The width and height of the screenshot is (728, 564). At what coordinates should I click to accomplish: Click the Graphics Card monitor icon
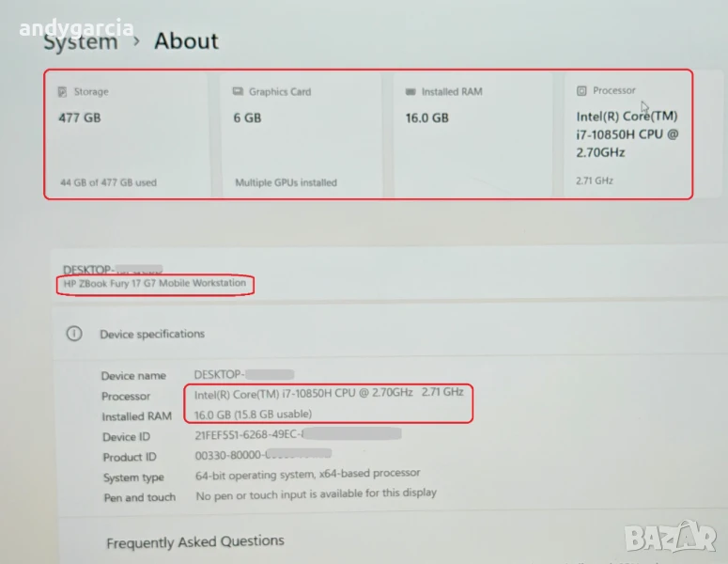[x=239, y=92]
